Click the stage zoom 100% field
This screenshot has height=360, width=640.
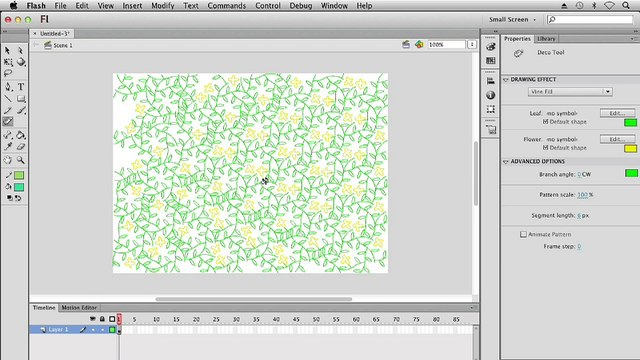(446, 44)
